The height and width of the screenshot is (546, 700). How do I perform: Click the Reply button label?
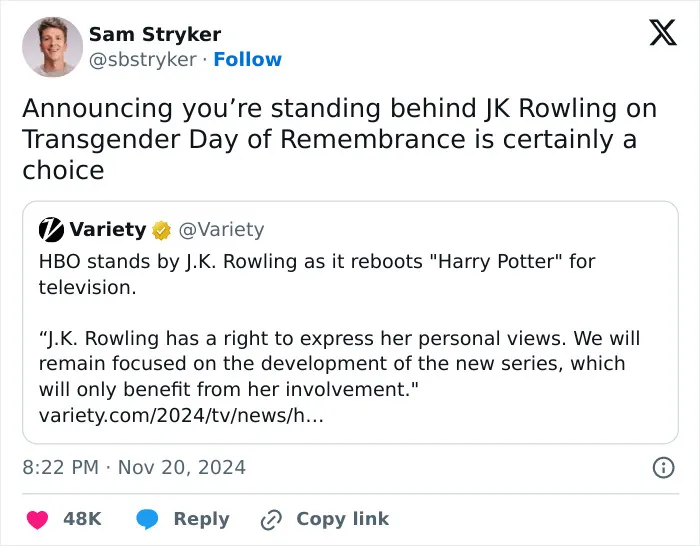201,519
